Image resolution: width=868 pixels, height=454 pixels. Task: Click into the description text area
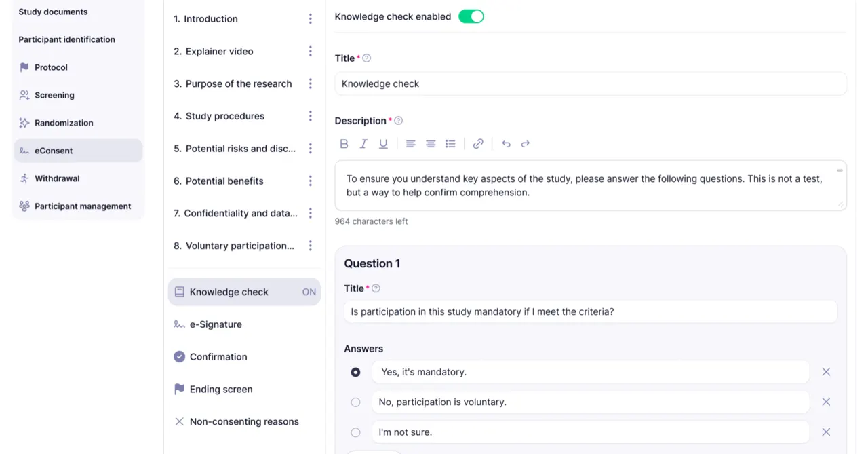click(591, 186)
